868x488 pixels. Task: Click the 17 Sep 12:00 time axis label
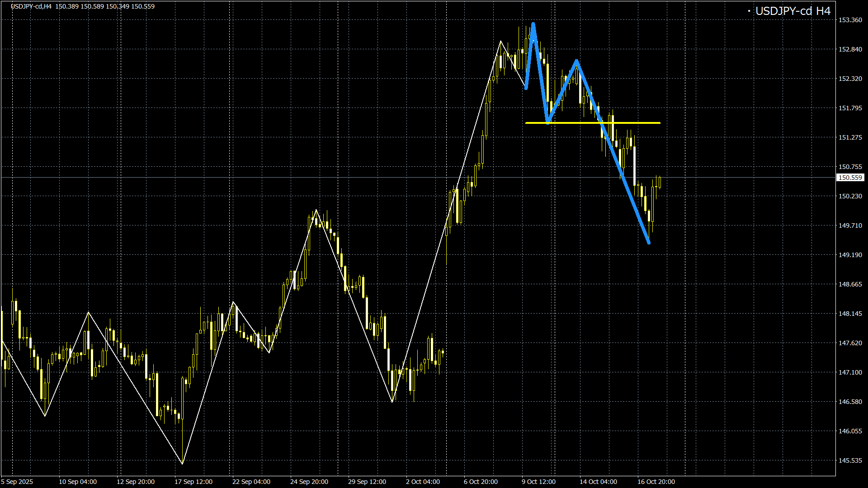pos(193,482)
